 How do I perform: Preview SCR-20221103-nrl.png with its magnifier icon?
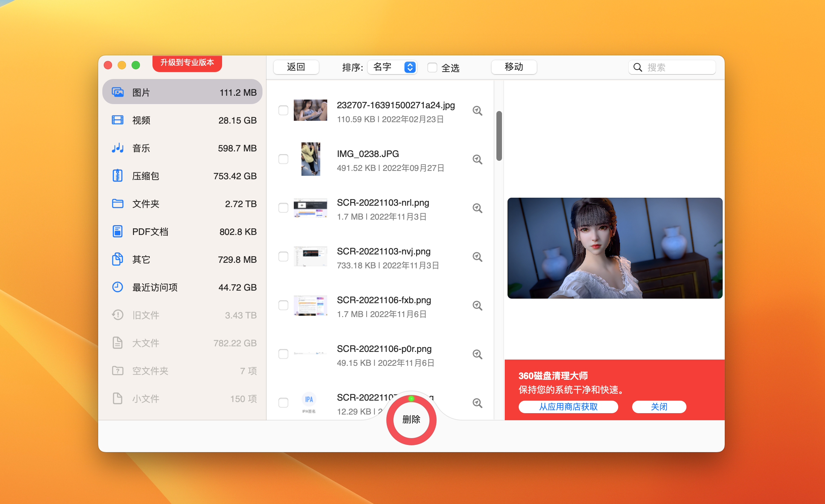click(x=477, y=208)
